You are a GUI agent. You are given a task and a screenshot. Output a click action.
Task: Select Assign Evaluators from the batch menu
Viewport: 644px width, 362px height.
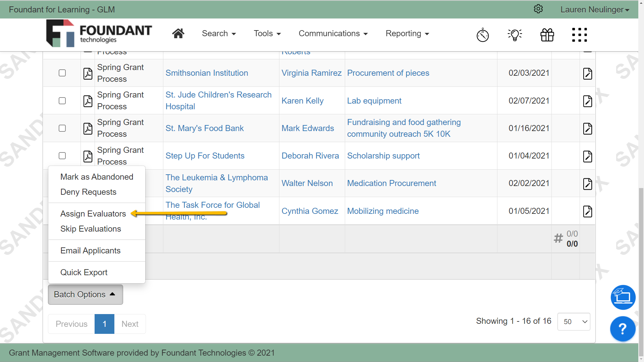coord(93,214)
